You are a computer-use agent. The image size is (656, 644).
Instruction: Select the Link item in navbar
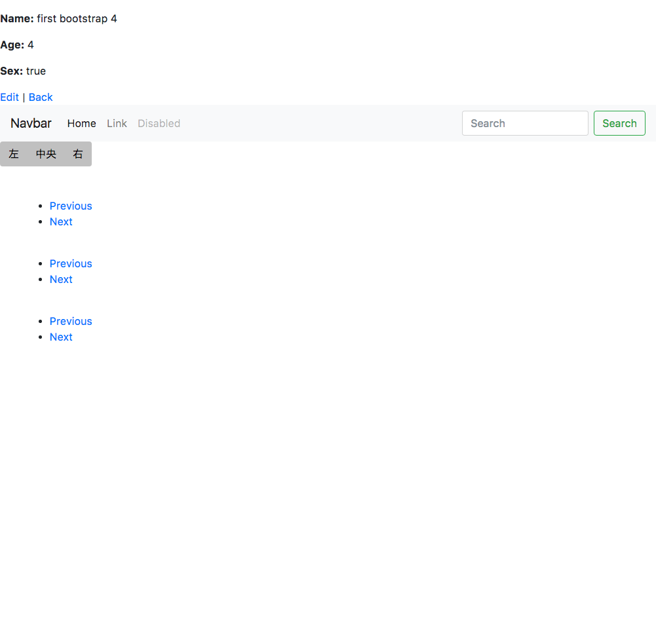tap(117, 123)
